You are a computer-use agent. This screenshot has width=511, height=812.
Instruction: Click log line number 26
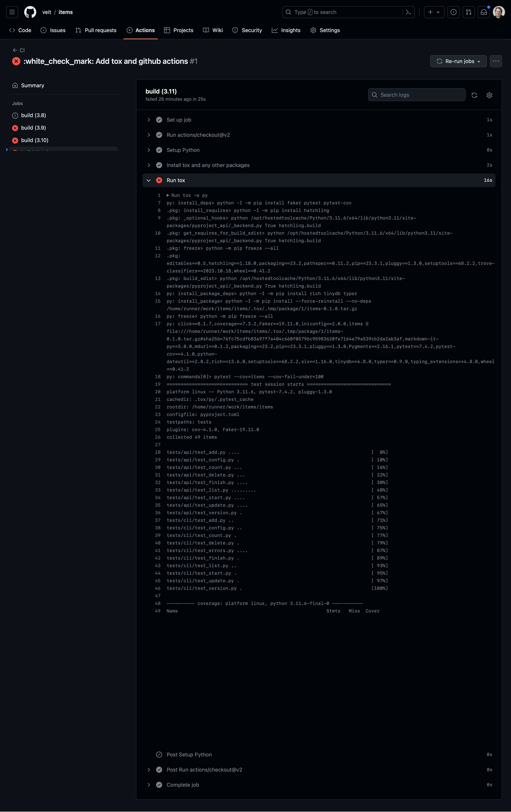coord(158,437)
